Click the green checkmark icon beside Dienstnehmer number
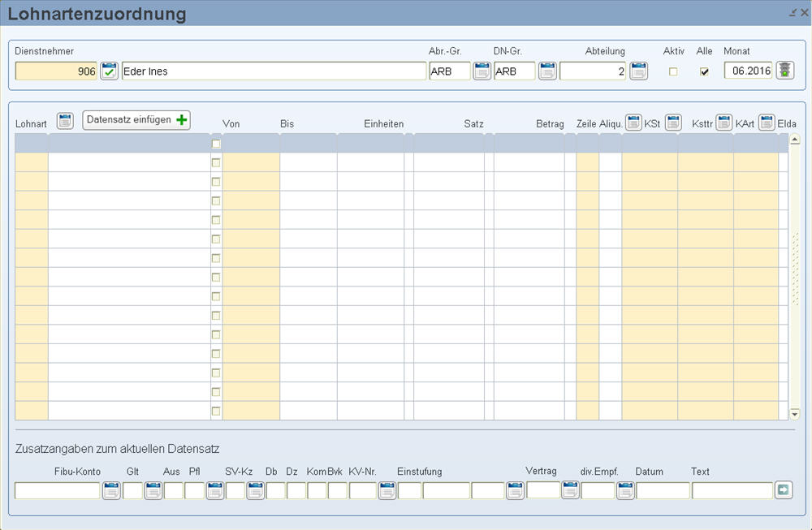 click(x=110, y=71)
